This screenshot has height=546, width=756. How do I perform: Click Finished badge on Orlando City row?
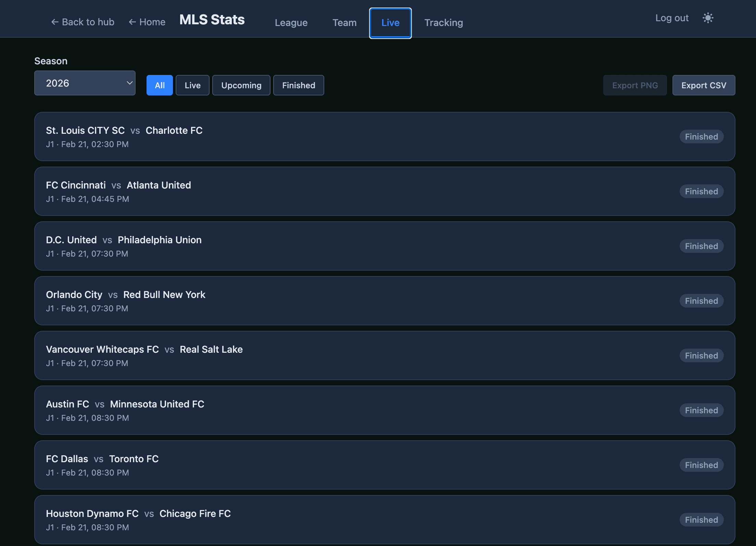pyautogui.click(x=701, y=301)
